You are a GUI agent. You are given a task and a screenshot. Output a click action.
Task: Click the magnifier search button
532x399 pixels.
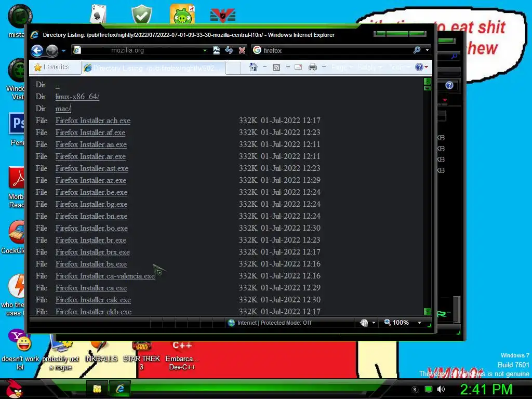click(417, 50)
